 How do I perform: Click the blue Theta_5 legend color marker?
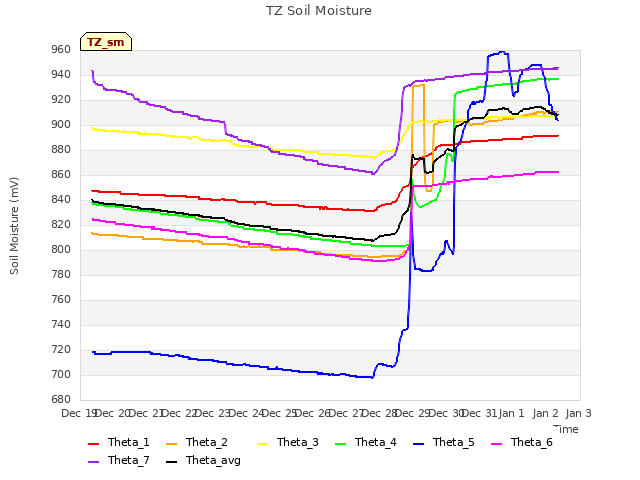point(418,443)
